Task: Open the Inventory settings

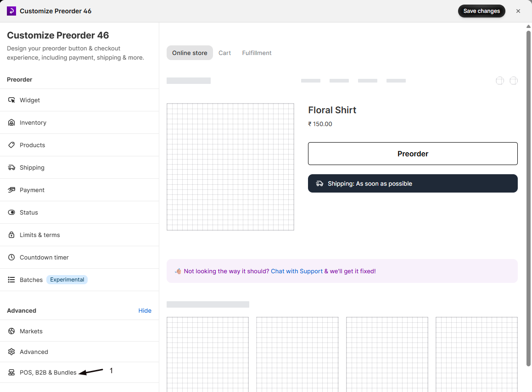Action: (x=79, y=122)
